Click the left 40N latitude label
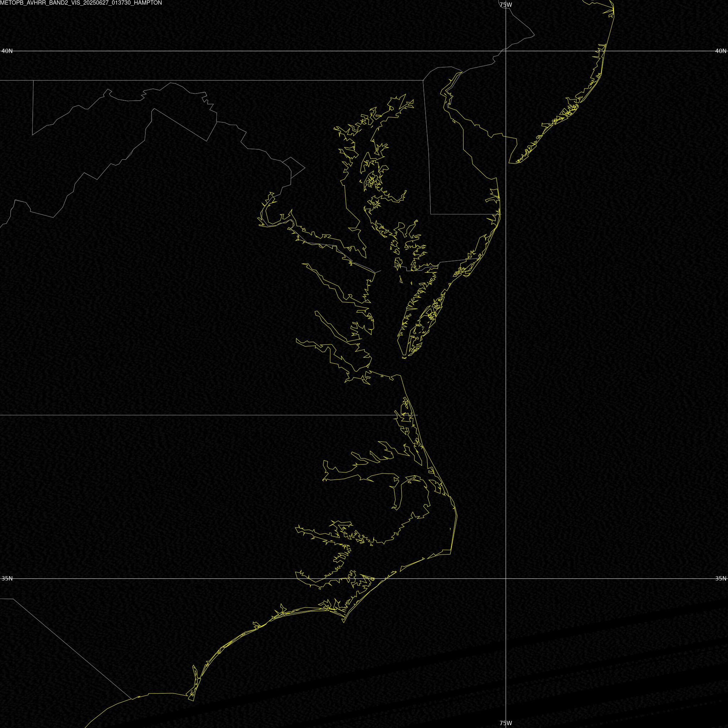728x728 pixels. coord(7,51)
